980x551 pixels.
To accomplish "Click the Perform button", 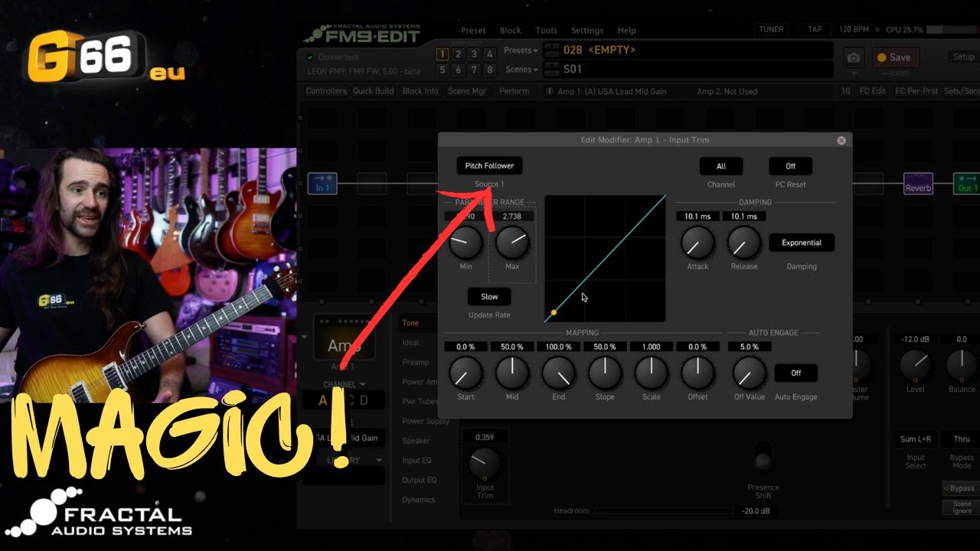I will [x=514, y=91].
